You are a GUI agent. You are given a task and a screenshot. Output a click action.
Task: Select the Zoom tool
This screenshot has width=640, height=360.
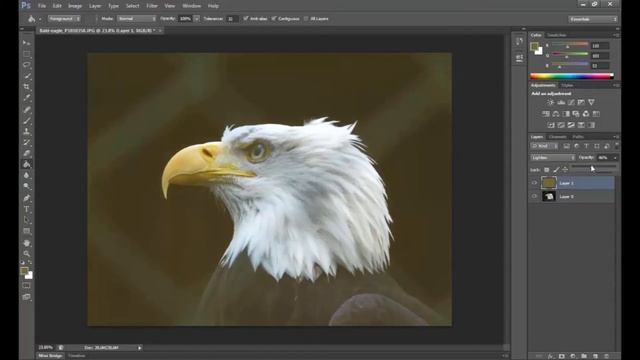point(27,253)
